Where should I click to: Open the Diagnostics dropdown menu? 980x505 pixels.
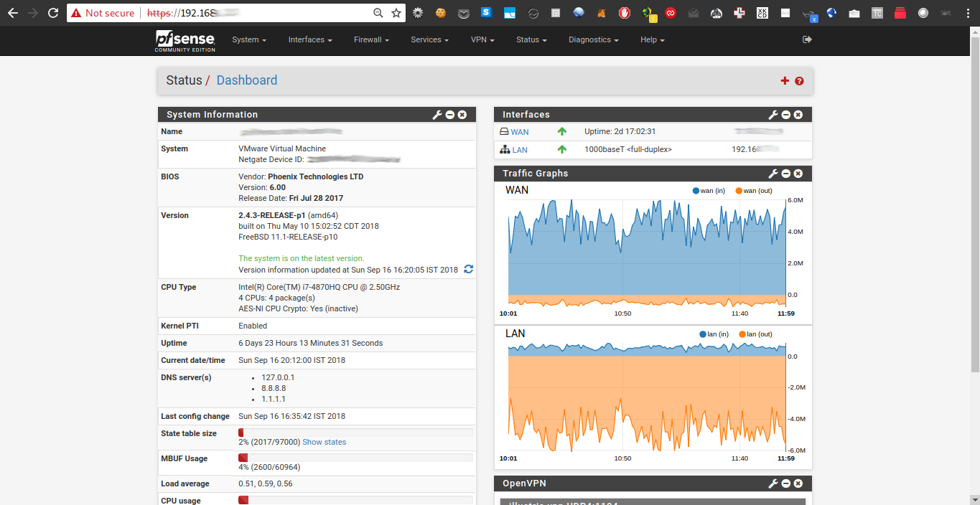click(x=593, y=40)
